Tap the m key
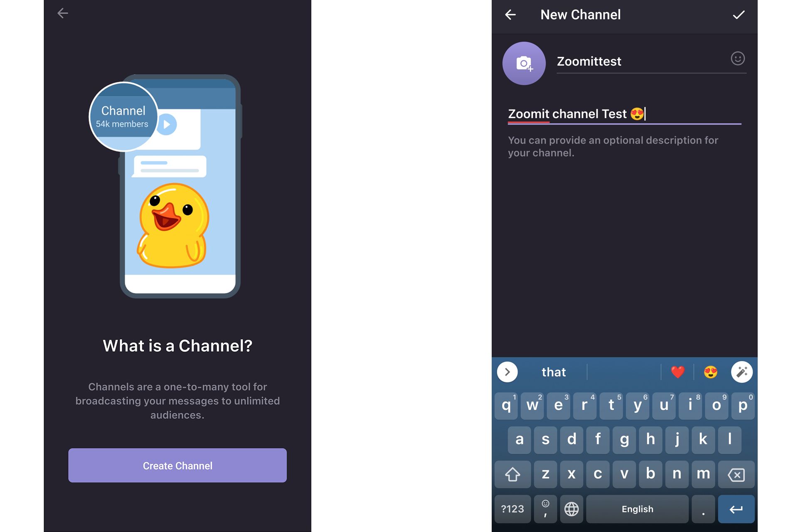This screenshot has width=798, height=532. [703, 474]
